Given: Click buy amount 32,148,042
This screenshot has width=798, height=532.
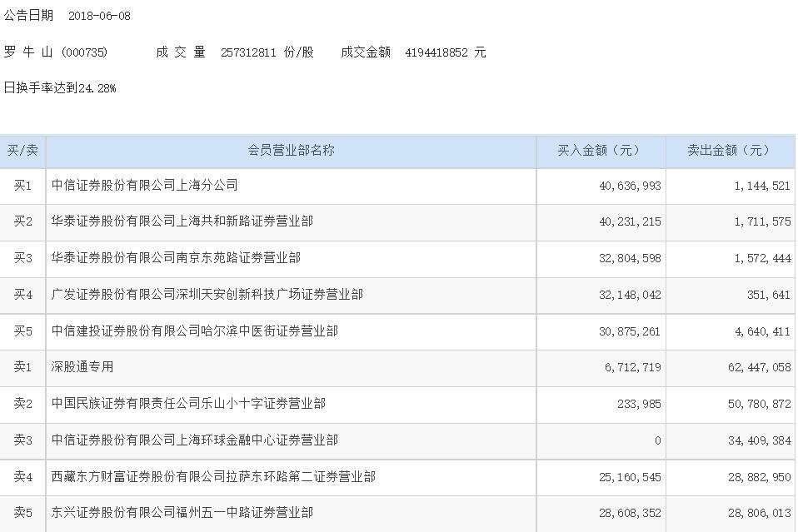Looking at the screenshot, I should [x=630, y=296].
